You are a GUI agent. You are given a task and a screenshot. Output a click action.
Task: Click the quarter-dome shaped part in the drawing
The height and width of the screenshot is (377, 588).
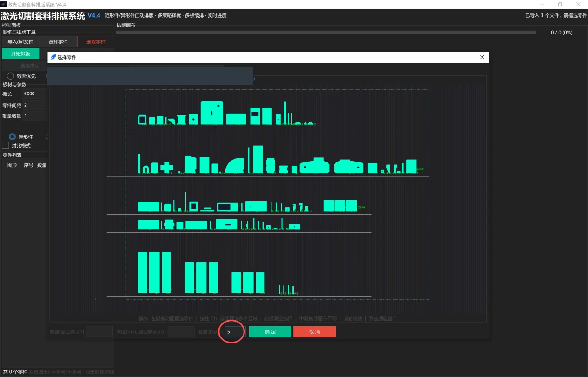(235, 165)
